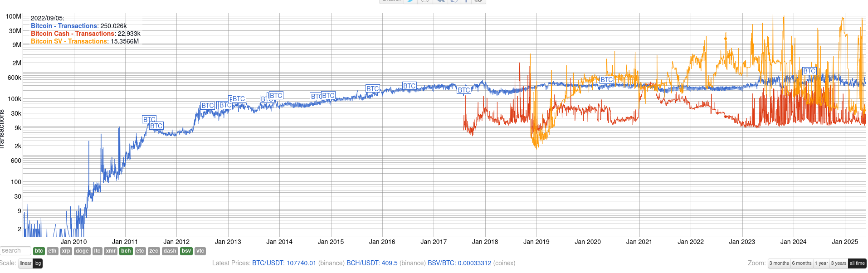Click the Jan 2025 axis label
868x273 pixels.
(845, 242)
